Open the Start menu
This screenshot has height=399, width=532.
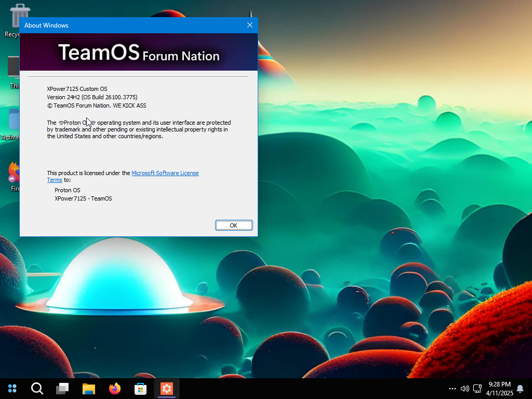point(12,388)
